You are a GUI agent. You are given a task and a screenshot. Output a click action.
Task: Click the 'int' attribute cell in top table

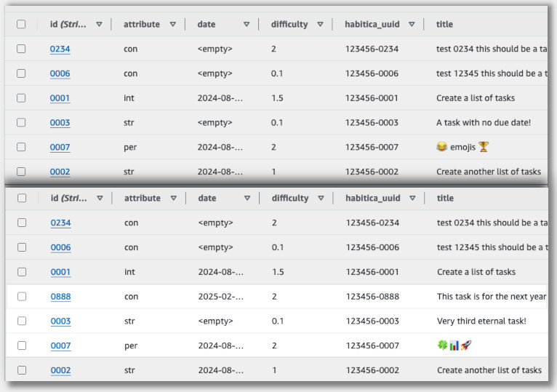click(129, 97)
